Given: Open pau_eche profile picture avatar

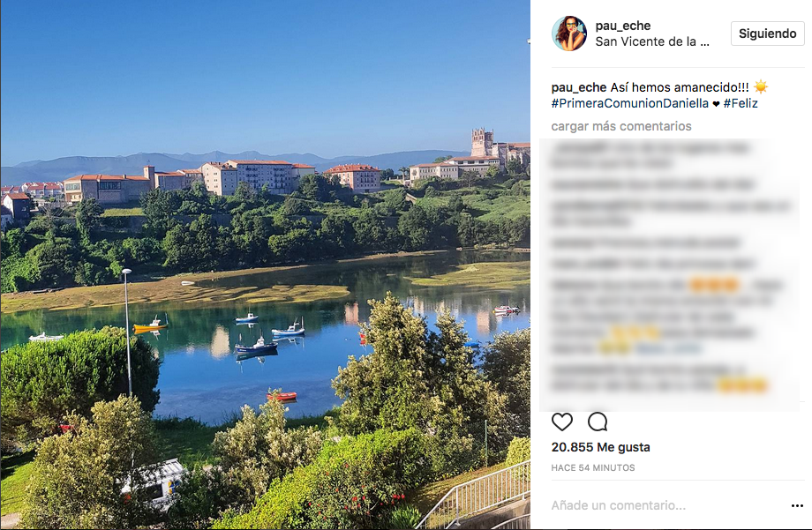Looking at the screenshot, I should (x=569, y=34).
